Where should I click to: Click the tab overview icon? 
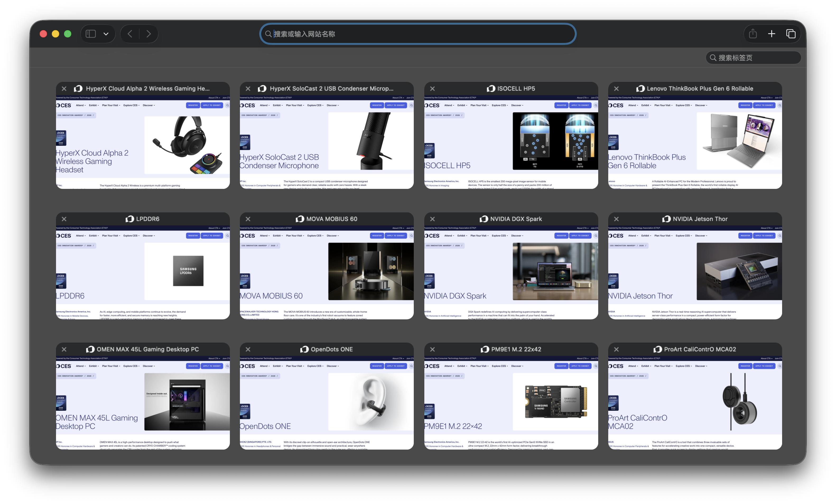[791, 34]
